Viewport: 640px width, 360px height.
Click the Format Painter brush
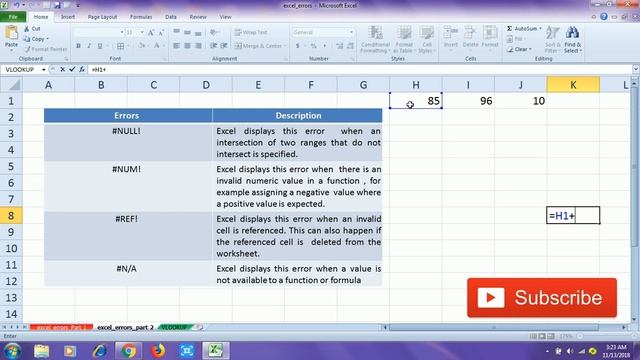45,49
